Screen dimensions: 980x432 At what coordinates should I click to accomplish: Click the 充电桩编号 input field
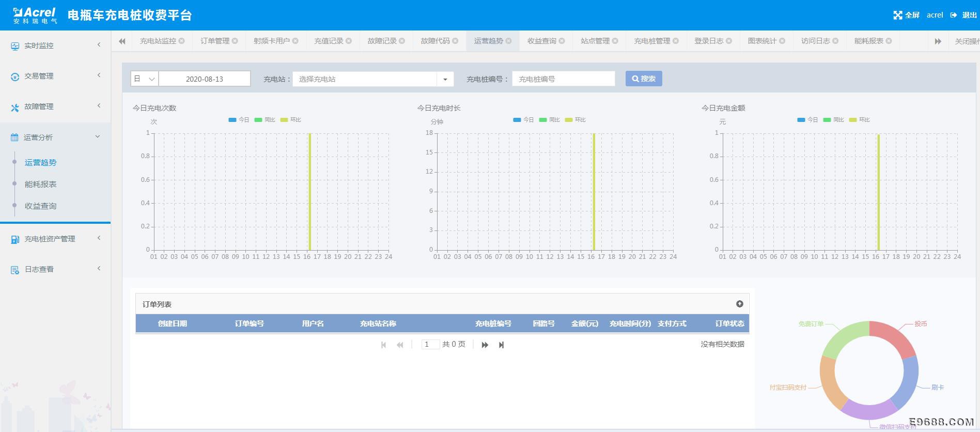pyautogui.click(x=564, y=79)
